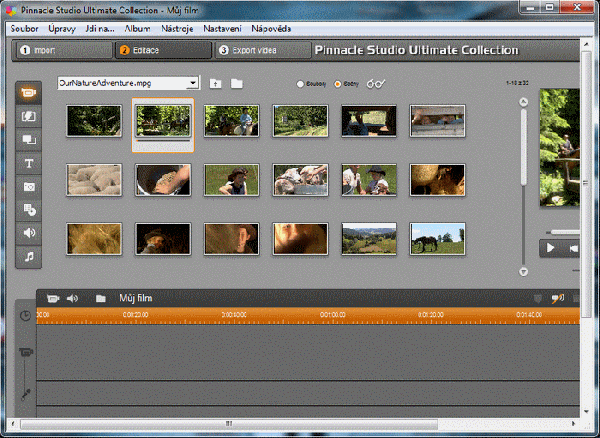The width and height of the screenshot is (600, 438).
Task: Select the hand in feed bucket thumbnail
Action: tap(163, 180)
